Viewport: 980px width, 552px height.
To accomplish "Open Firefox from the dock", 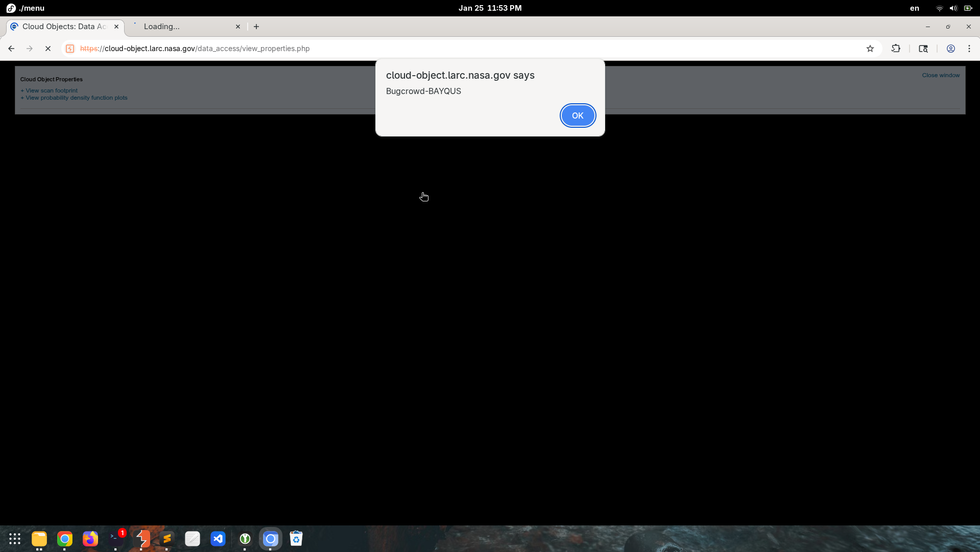I will click(90, 539).
